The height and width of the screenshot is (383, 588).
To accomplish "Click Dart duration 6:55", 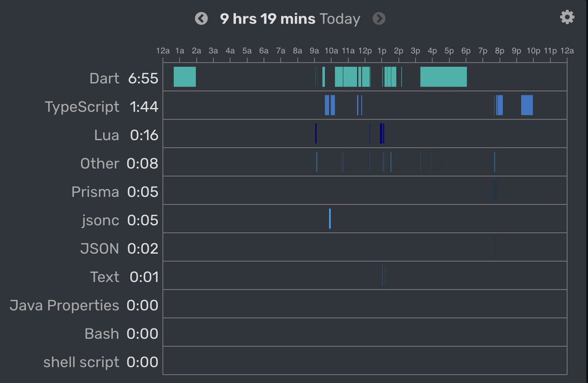I will [143, 78].
